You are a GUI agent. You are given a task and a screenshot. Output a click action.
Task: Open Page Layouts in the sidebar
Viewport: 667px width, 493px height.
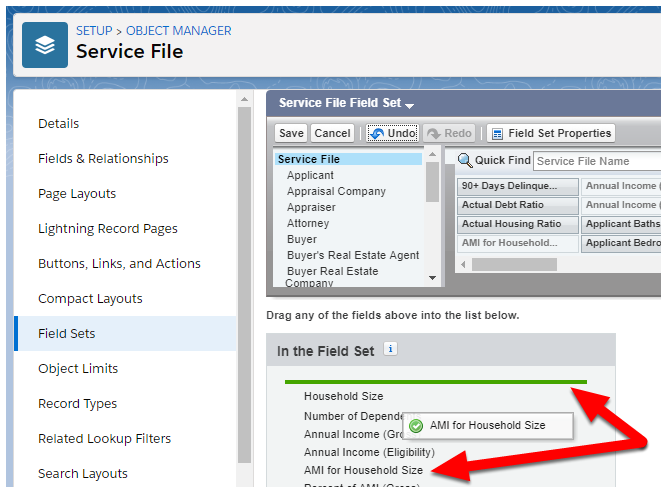pyautogui.click(x=77, y=194)
